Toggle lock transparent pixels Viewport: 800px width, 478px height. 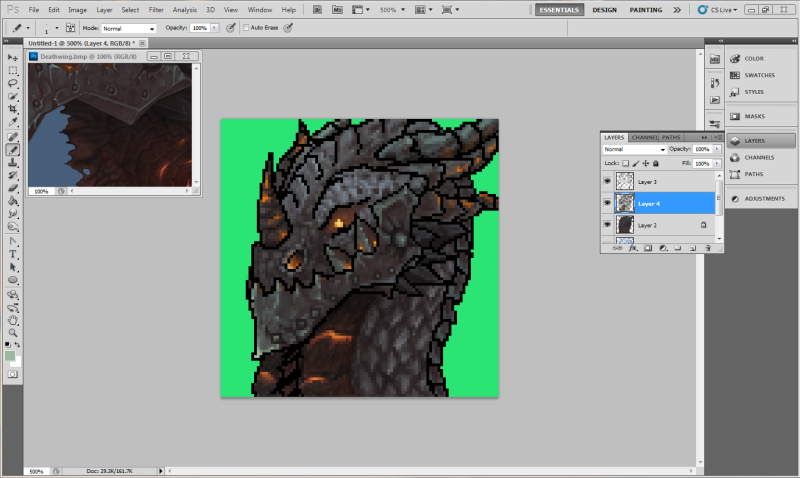[626, 163]
